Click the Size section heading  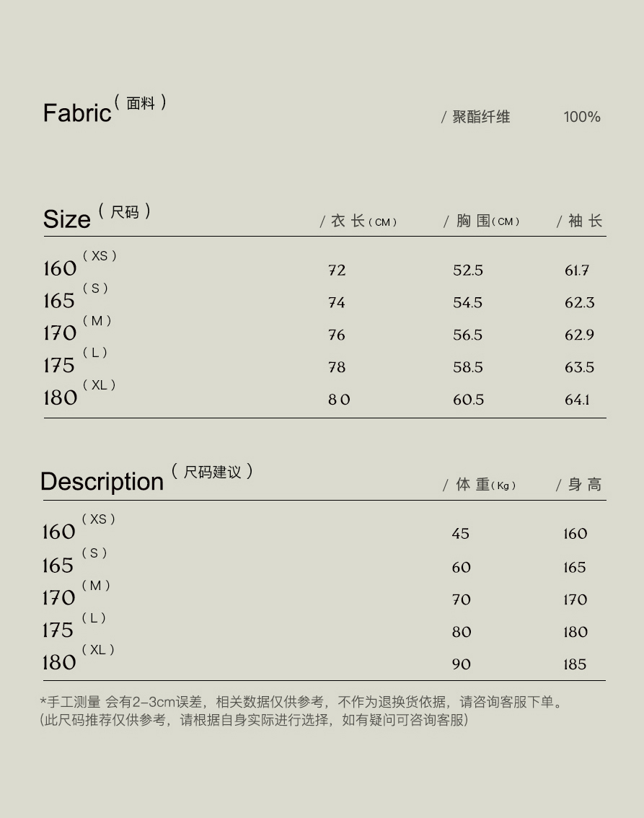(67, 219)
